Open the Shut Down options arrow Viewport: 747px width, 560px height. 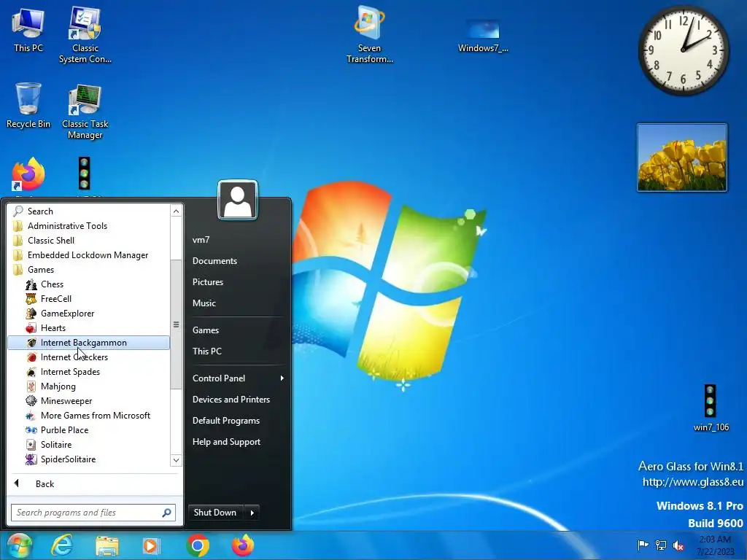pos(252,513)
